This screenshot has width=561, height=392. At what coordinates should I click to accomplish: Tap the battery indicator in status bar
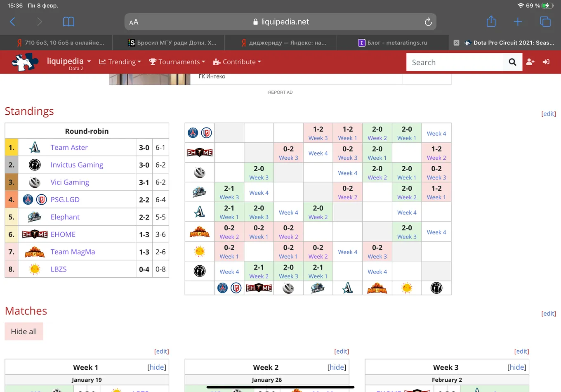(548, 6)
